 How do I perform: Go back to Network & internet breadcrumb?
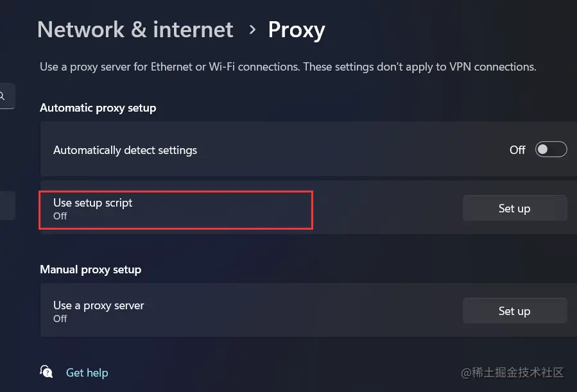[135, 30]
